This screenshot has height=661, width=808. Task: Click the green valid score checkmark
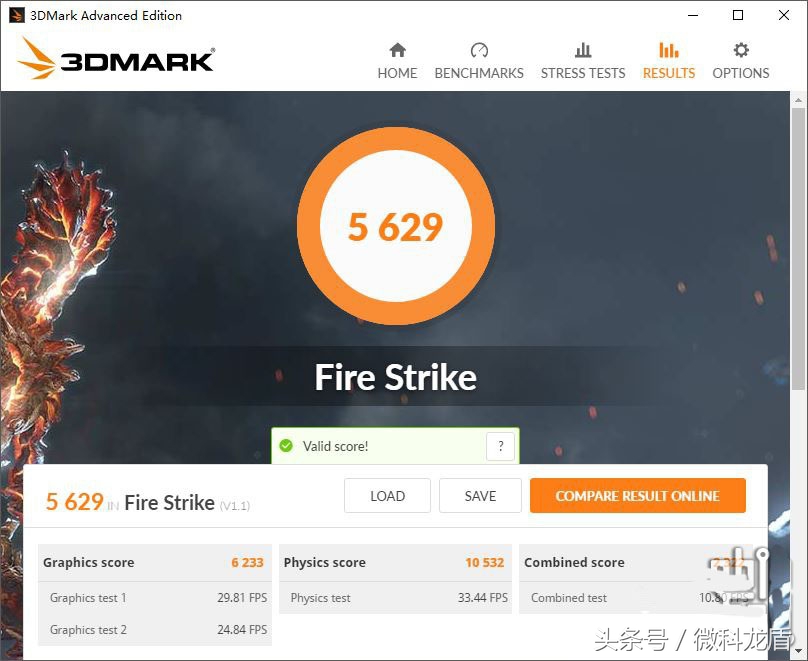[285, 446]
